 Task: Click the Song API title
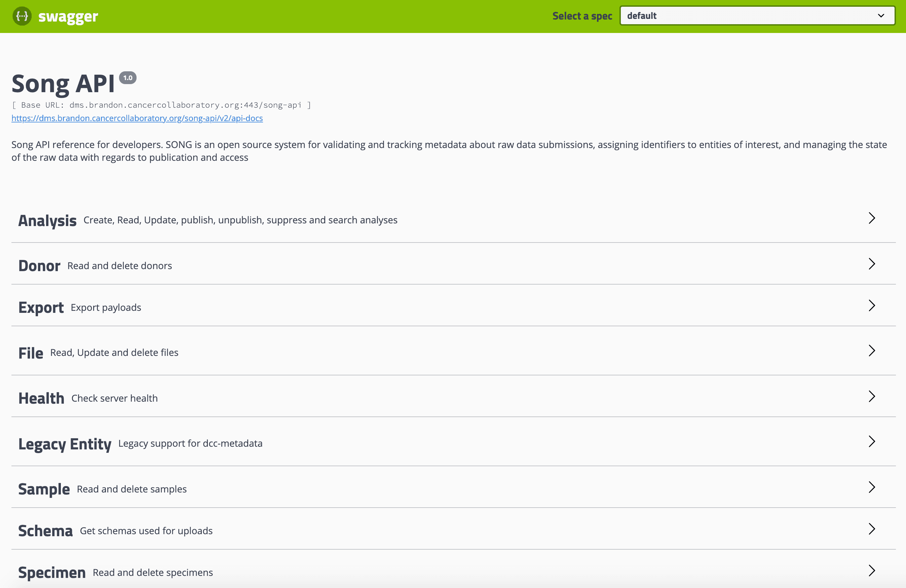pyautogui.click(x=63, y=84)
